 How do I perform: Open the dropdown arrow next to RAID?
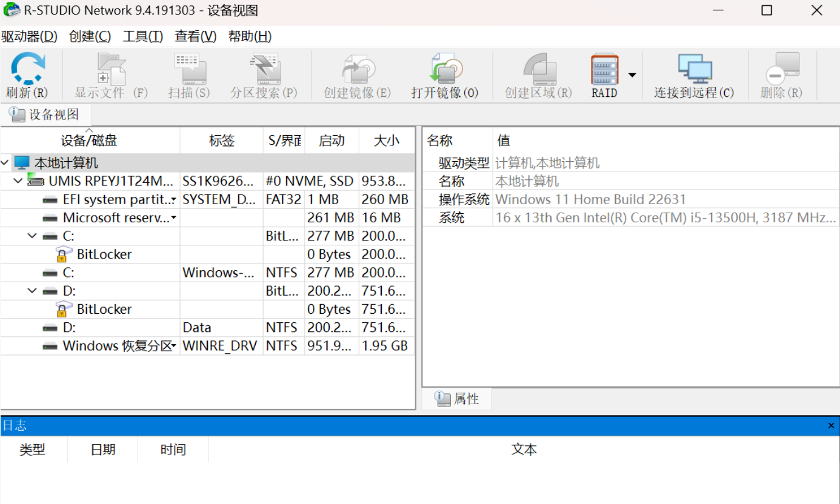point(632,75)
